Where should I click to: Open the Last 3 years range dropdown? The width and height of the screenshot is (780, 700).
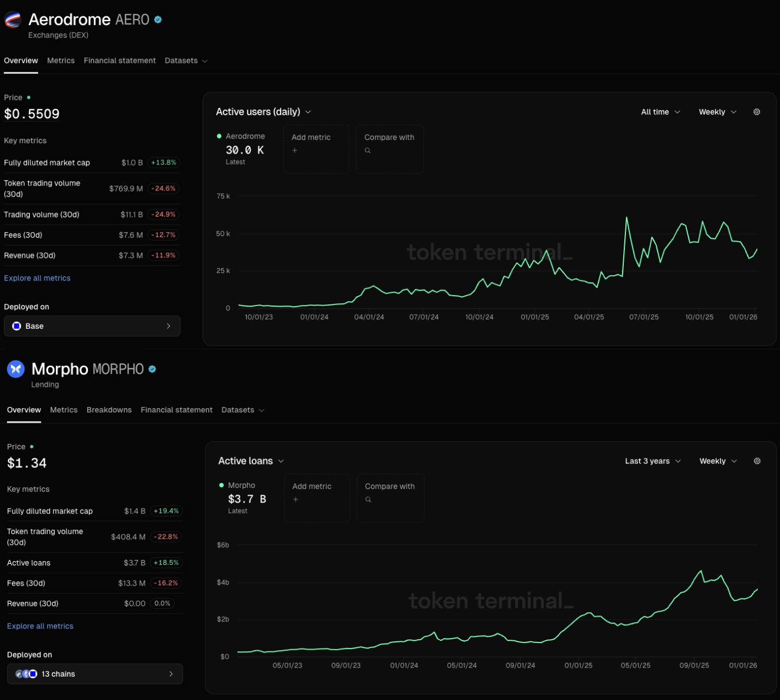[653, 461]
